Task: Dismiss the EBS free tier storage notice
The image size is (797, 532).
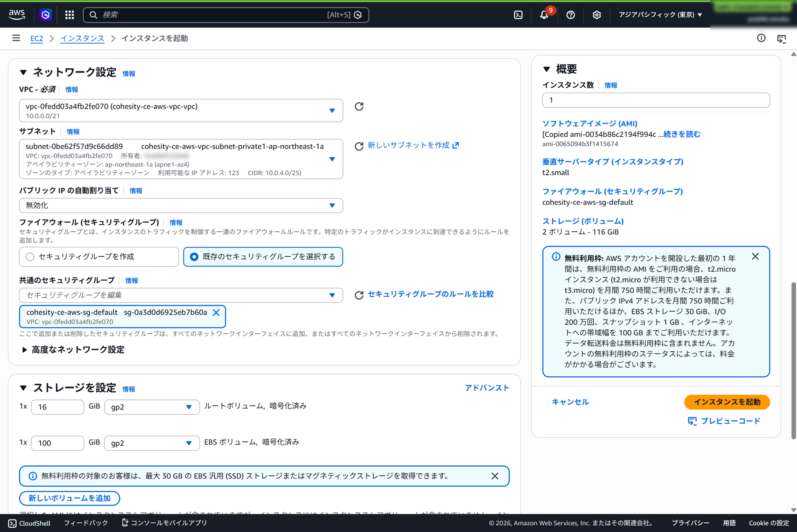Action: [x=495, y=476]
